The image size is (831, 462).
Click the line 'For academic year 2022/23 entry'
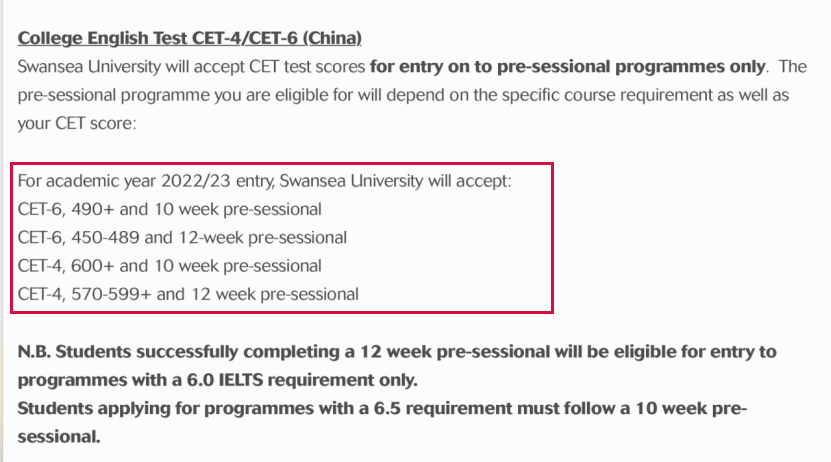point(264,181)
